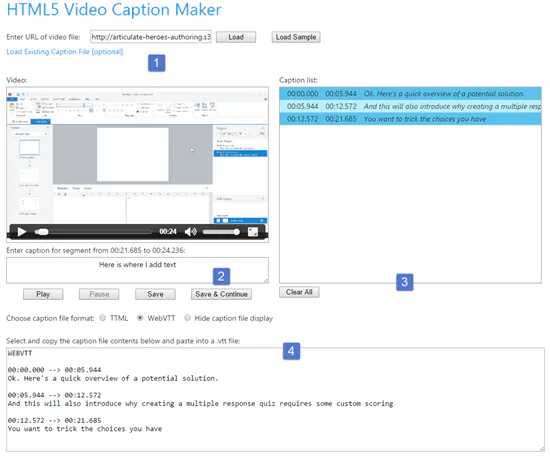Image resolution: width=550 pixels, height=459 pixels.
Task: Click Save & Continue button
Action: point(221,294)
